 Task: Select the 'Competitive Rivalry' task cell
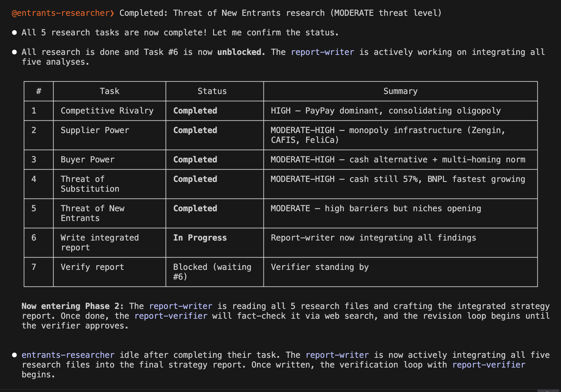[107, 111]
